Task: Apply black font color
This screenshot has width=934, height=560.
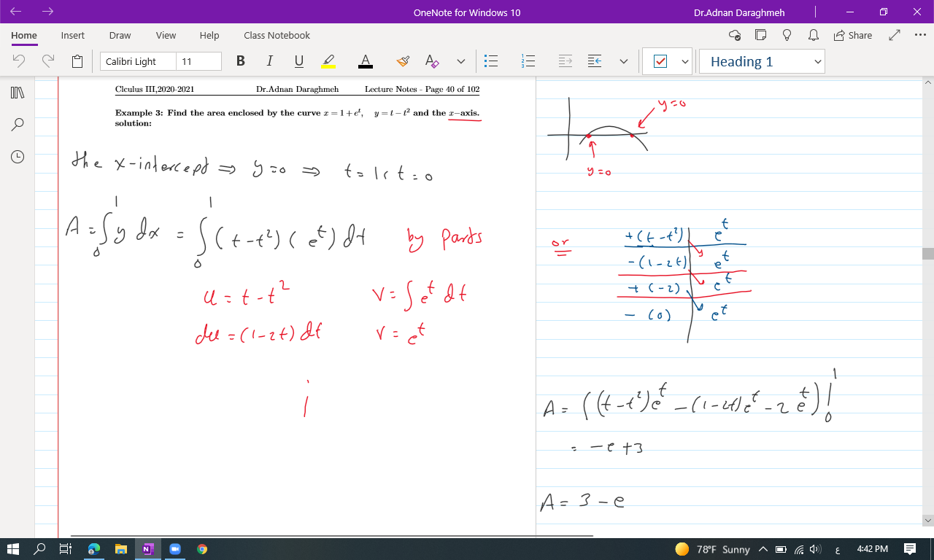Action: pyautogui.click(x=366, y=61)
